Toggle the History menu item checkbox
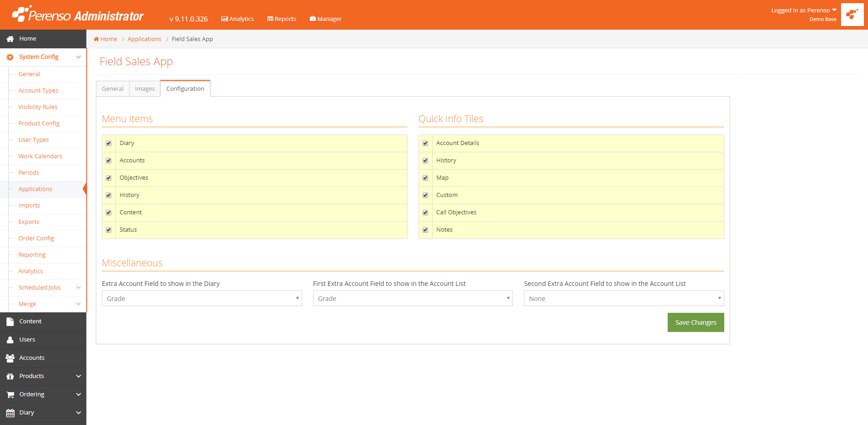 coord(109,195)
